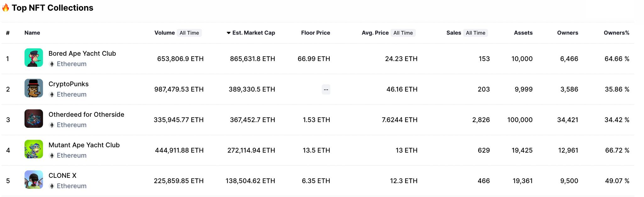The image size is (644, 197).
Task: Click the CryptoPunks collection avatar
Action: (34, 88)
